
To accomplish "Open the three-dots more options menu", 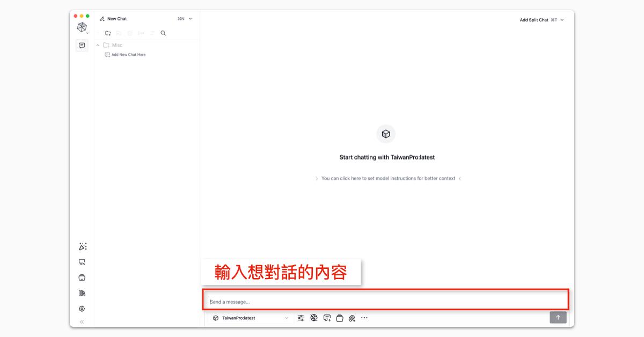I will click(x=364, y=318).
